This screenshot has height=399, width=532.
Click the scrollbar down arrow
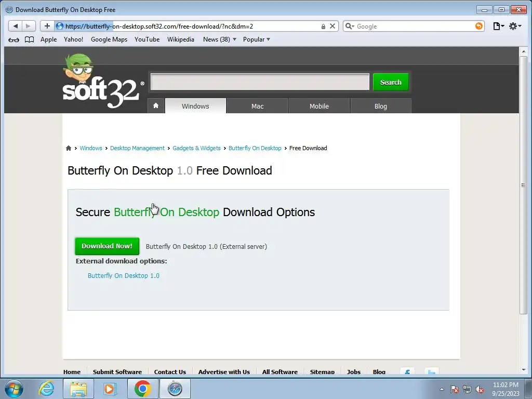point(523,370)
